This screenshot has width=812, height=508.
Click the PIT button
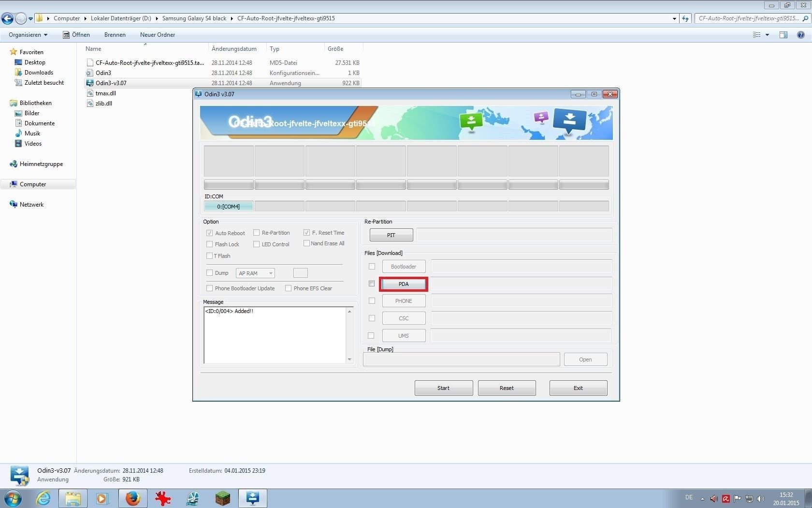(391, 235)
